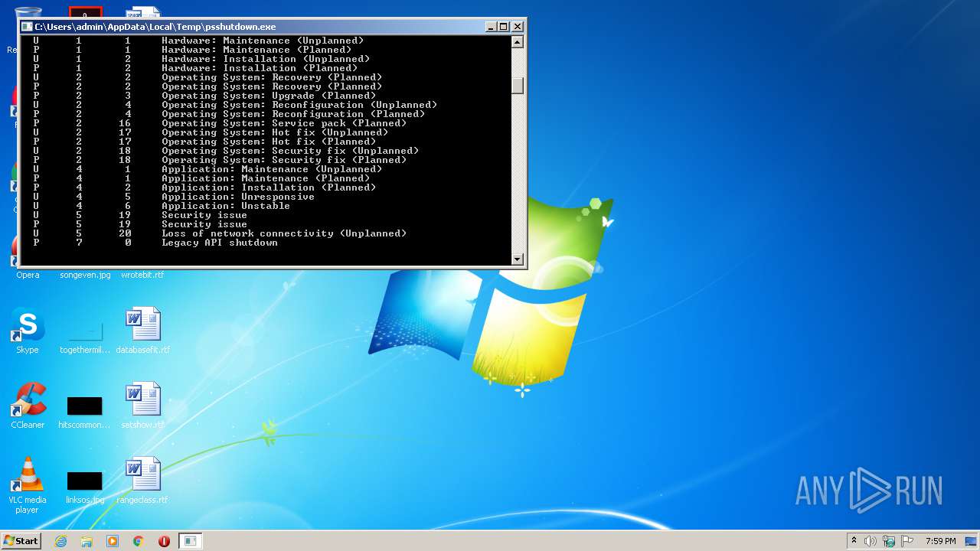Click the console vertical scrollbar thumb
Image resolution: width=980 pixels, height=551 pixels.
(518, 85)
